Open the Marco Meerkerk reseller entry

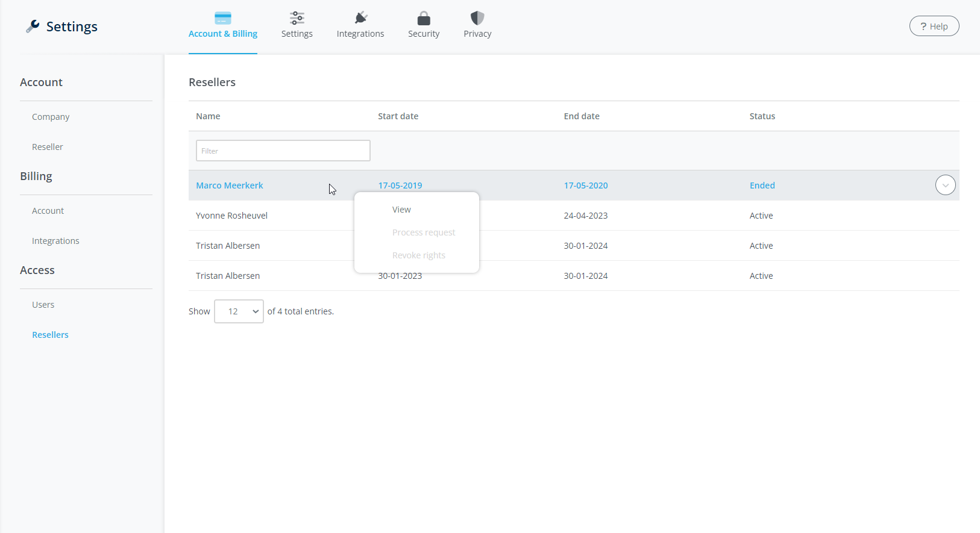230,185
